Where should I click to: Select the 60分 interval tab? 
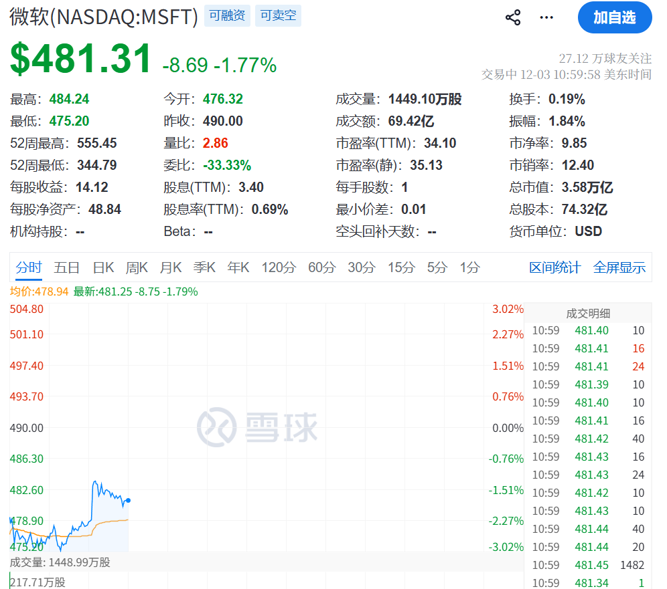pyautogui.click(x=322, y=267)
